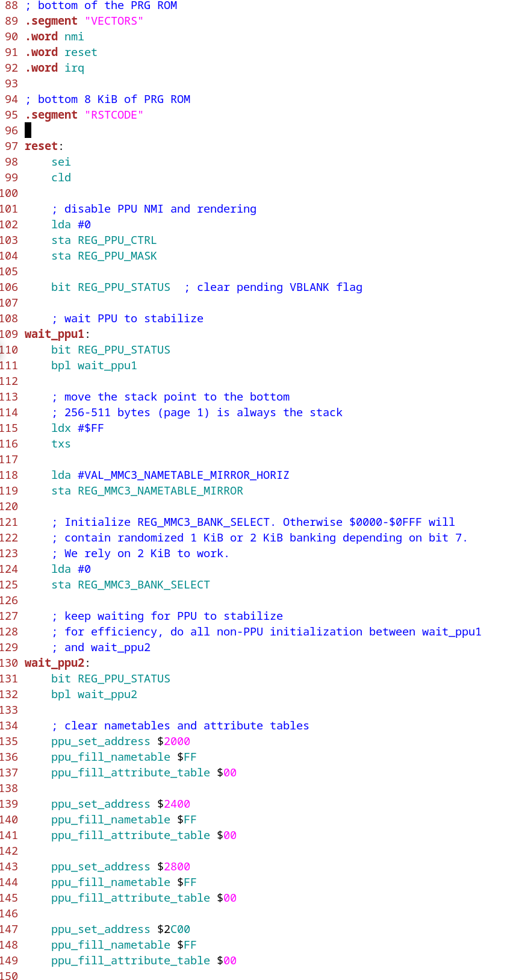Click the ldx #$FF instruction
The width and height of the screenshot is (516, 980).
coord(77,428)
